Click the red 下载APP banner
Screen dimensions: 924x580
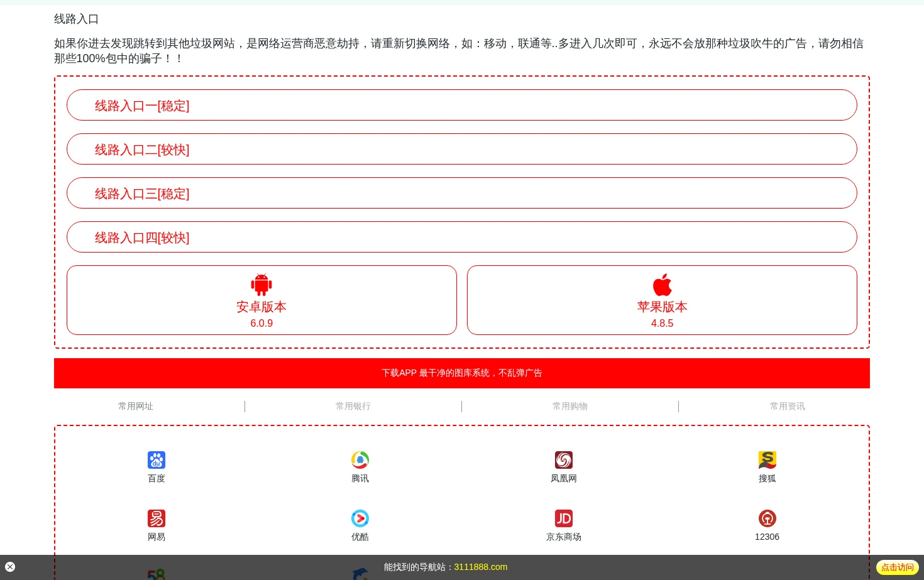pyautogui.click(x=461, y=373)
